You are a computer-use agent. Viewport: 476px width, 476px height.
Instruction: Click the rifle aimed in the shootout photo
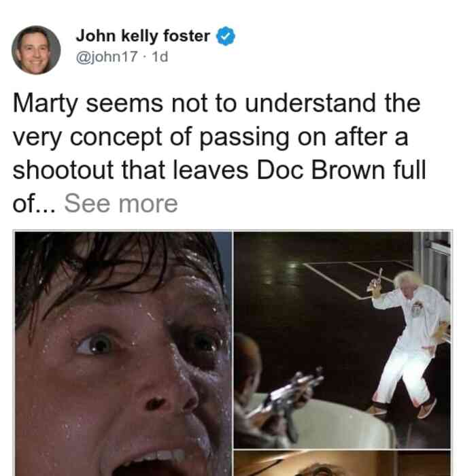click(x=287, y=394)
